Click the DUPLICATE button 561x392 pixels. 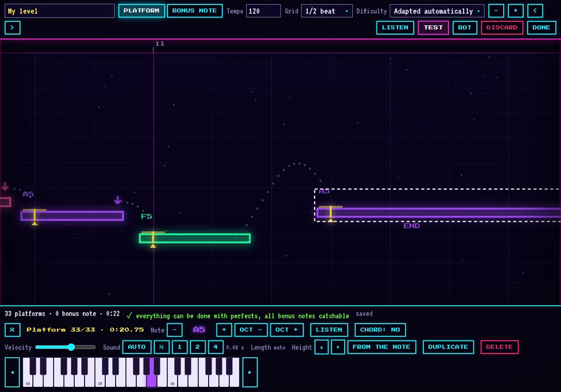coord(448,347)
